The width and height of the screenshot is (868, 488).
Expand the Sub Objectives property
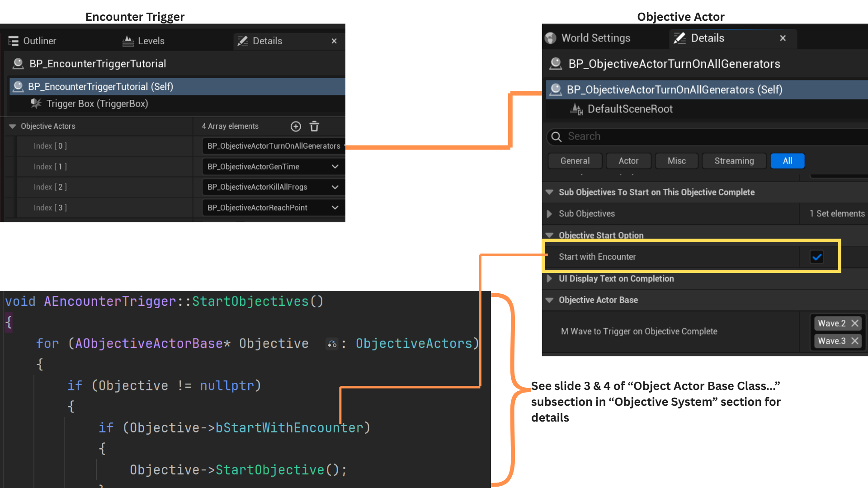pyautogui.click(x=549, y=214)
